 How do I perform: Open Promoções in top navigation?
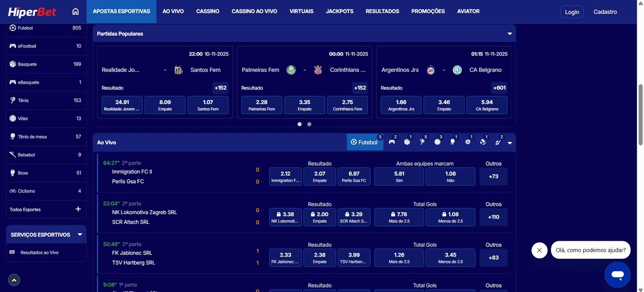click(x=428, y=11)
